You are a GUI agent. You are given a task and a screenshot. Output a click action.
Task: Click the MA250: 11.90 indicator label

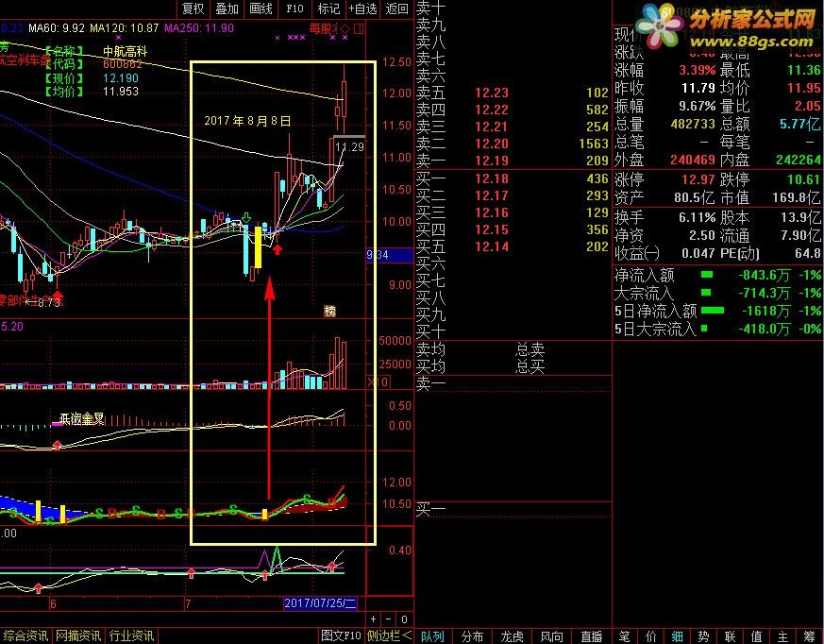click(x=198, y=28)
